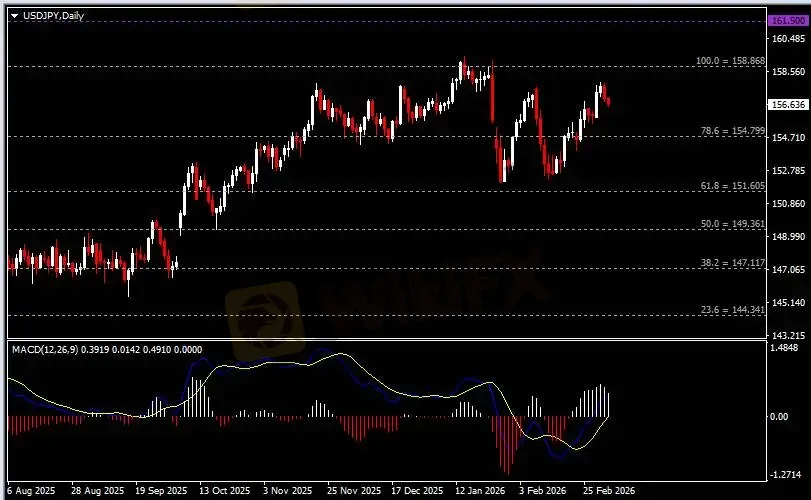Click the 6 Aug 2025 date marker

[x=30, y=492]
